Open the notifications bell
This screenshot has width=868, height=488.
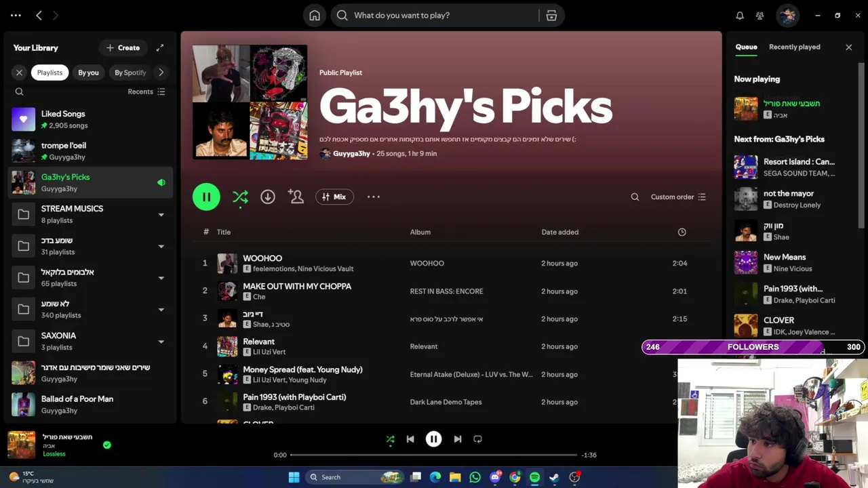tap(740, 16)
